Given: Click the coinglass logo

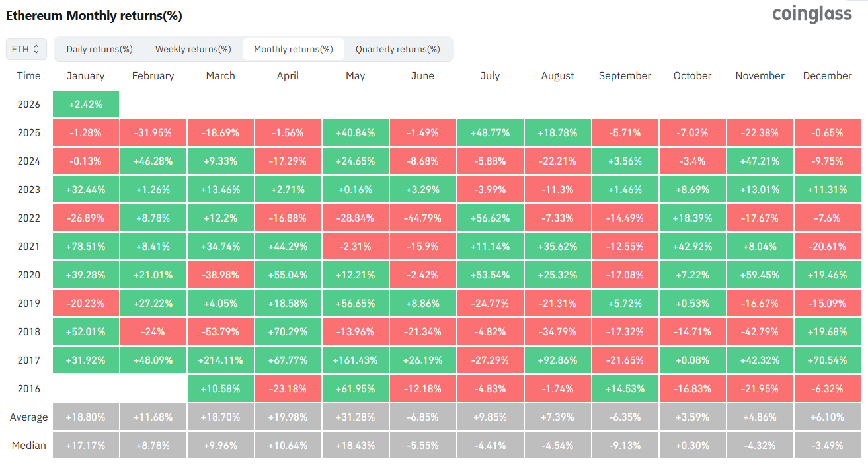Looking at the screenshot, I should (812, 14).
